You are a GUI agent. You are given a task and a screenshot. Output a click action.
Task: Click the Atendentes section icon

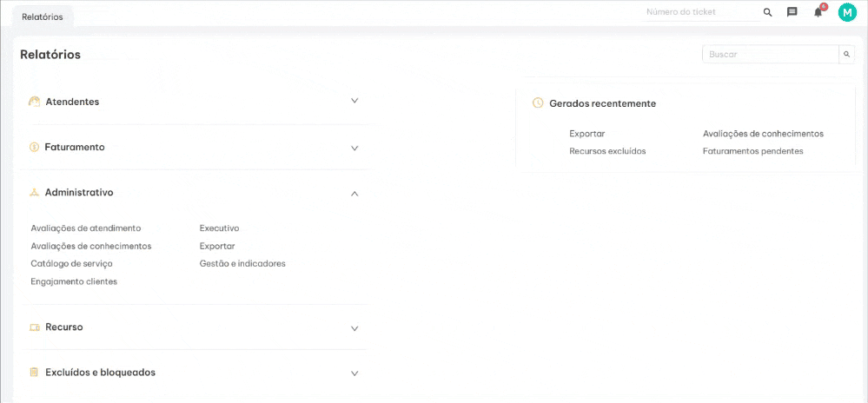point(35,102)
